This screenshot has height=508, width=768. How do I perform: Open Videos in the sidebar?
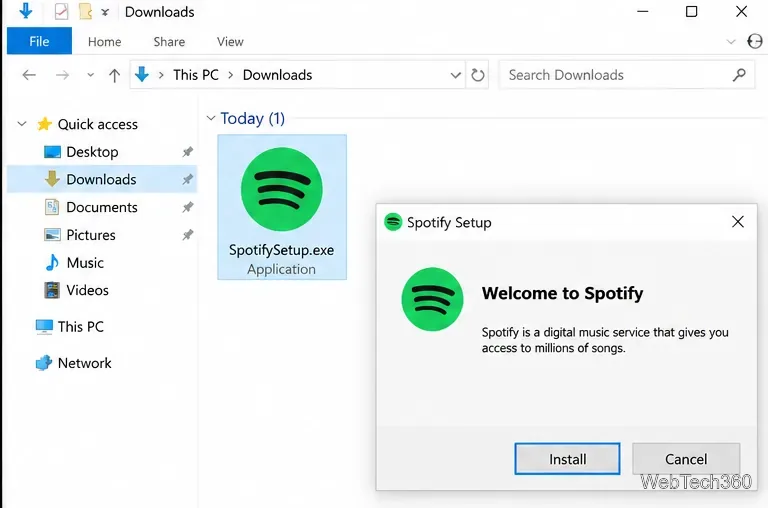pos(87,290)
